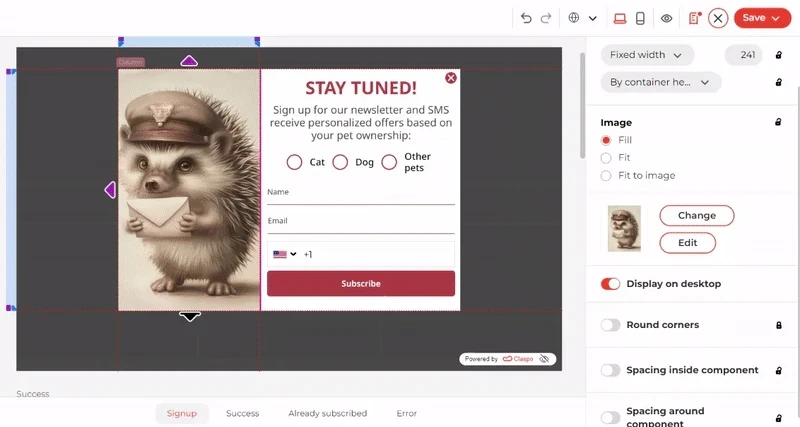
Task: Enable the Round corners toggle
Action: 610,325
